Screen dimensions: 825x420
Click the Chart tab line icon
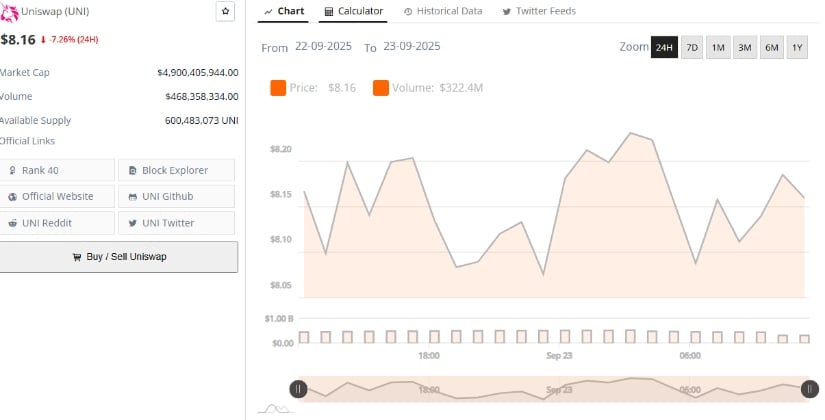point(268,12)
